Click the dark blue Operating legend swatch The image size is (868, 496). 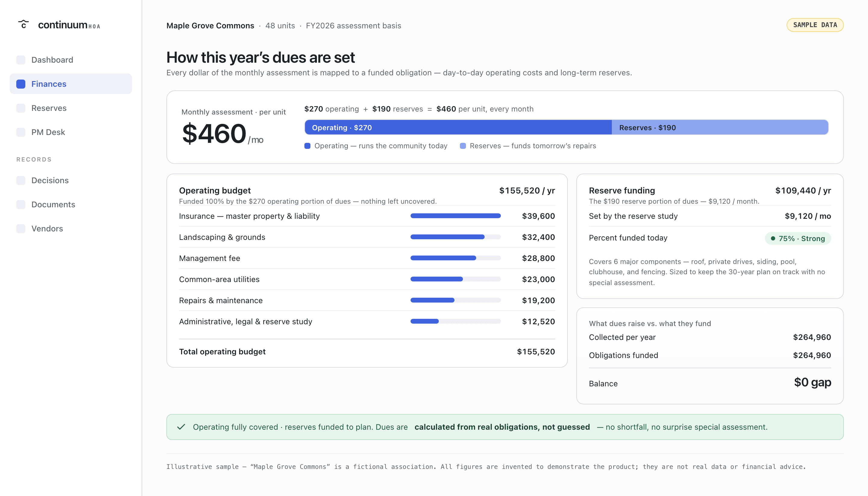307,146
